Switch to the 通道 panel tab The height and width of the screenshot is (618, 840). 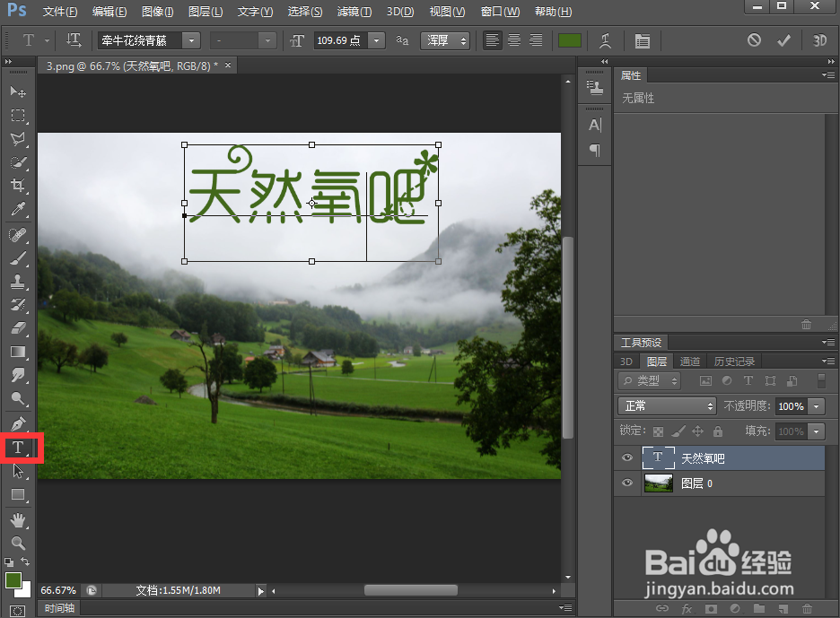[689, 361]
